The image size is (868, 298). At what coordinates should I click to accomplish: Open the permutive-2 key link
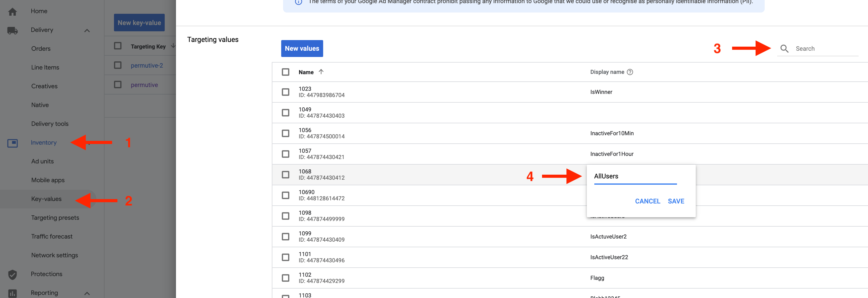pos(147,65)
